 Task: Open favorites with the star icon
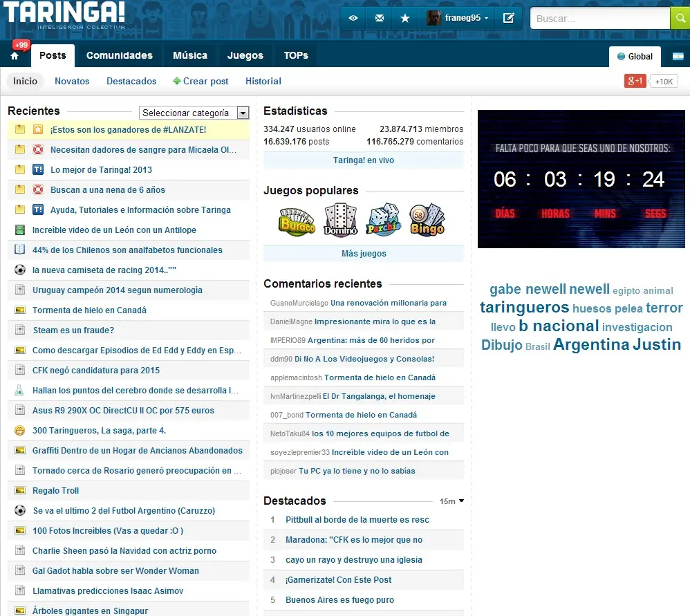[405, 18]
